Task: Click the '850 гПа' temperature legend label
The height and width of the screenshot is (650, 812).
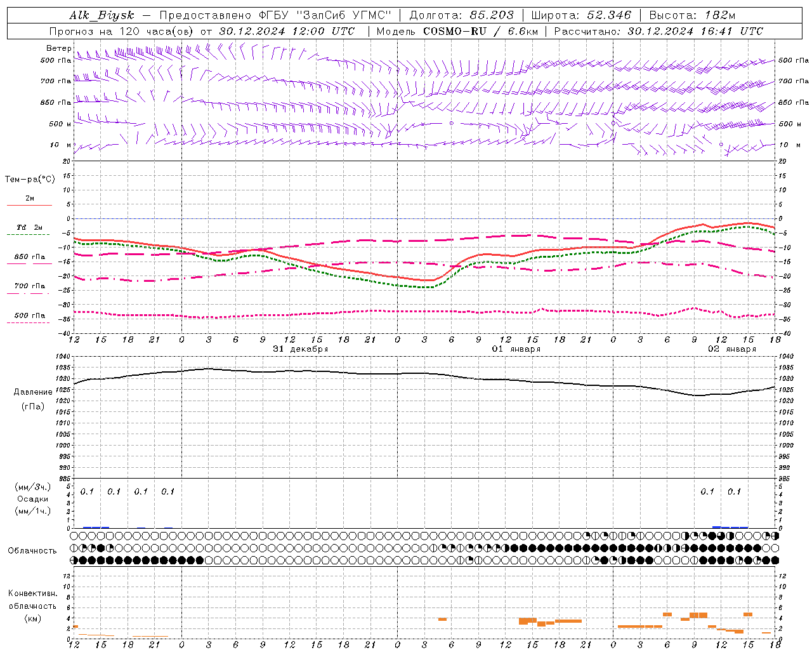Action: coord(29,257)
